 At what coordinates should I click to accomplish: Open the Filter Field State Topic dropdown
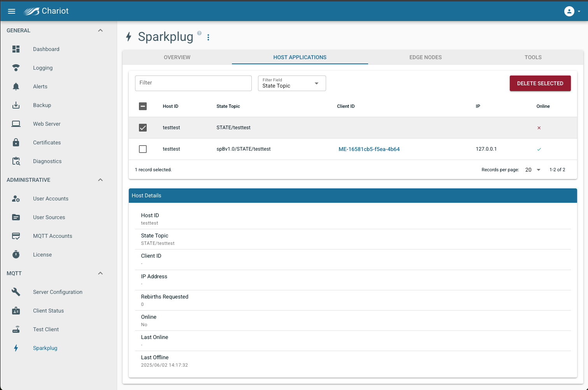(x=292, y=83)
